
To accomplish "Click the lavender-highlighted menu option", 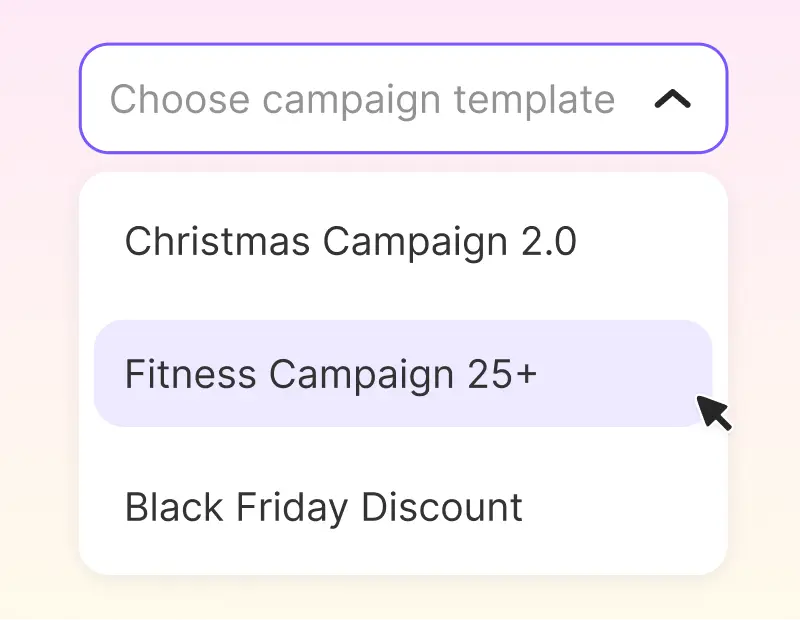I will [403, 374].
